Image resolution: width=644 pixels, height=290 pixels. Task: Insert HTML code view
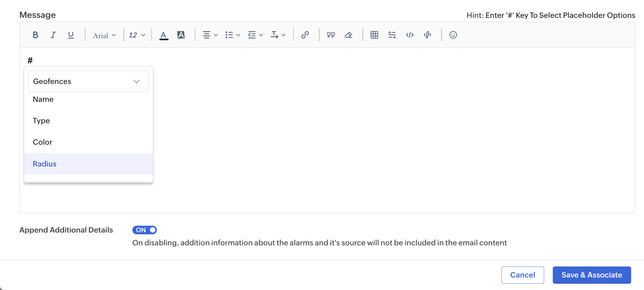(x=410, y=35)
